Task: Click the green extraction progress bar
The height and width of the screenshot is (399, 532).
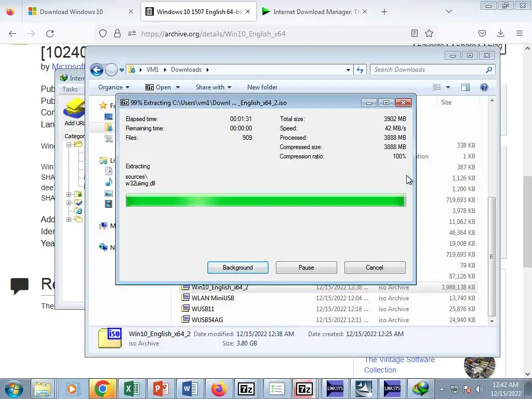Action: point(265,200)
